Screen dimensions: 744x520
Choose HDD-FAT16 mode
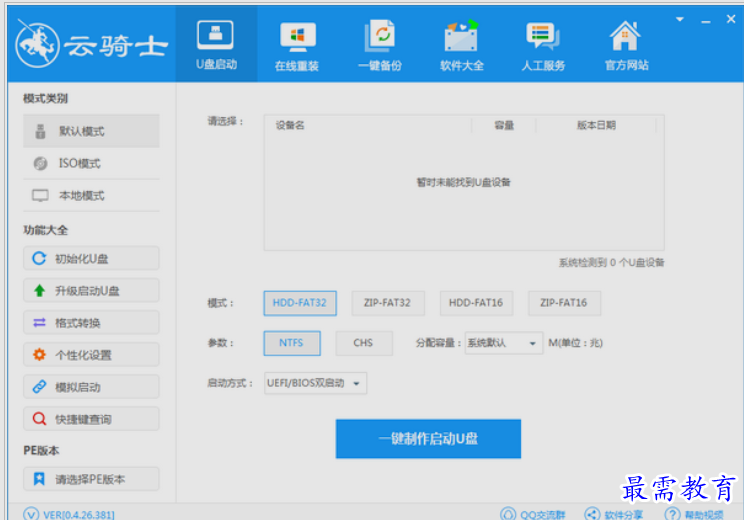point(476,303)
